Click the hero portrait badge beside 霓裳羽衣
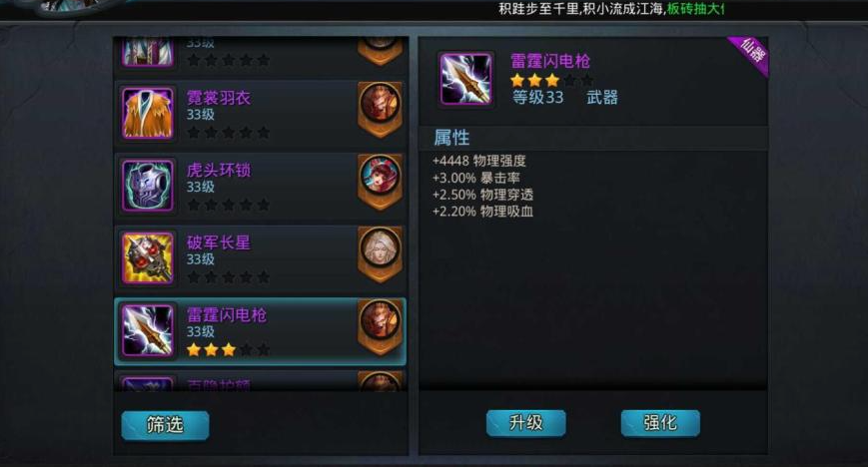The height and width of the screenshot is (467, 868). tap(381, 108)
